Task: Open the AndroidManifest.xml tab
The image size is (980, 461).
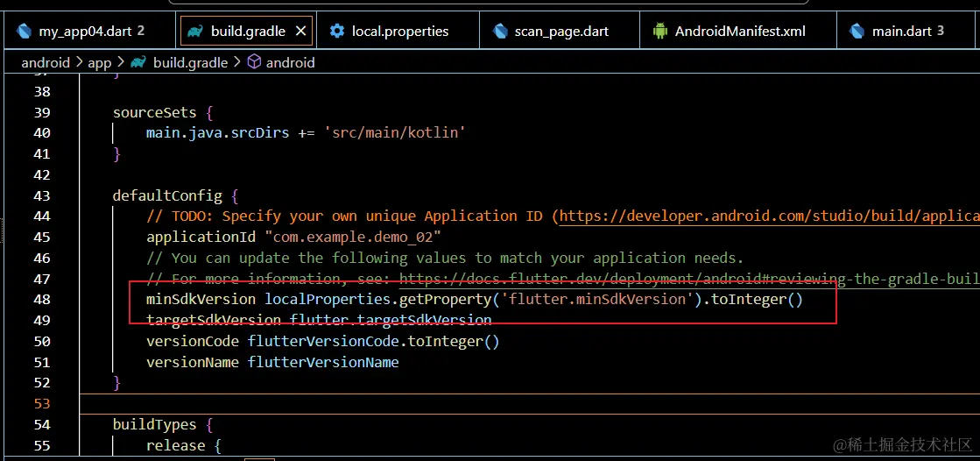Action: click(x=738, y=32)
